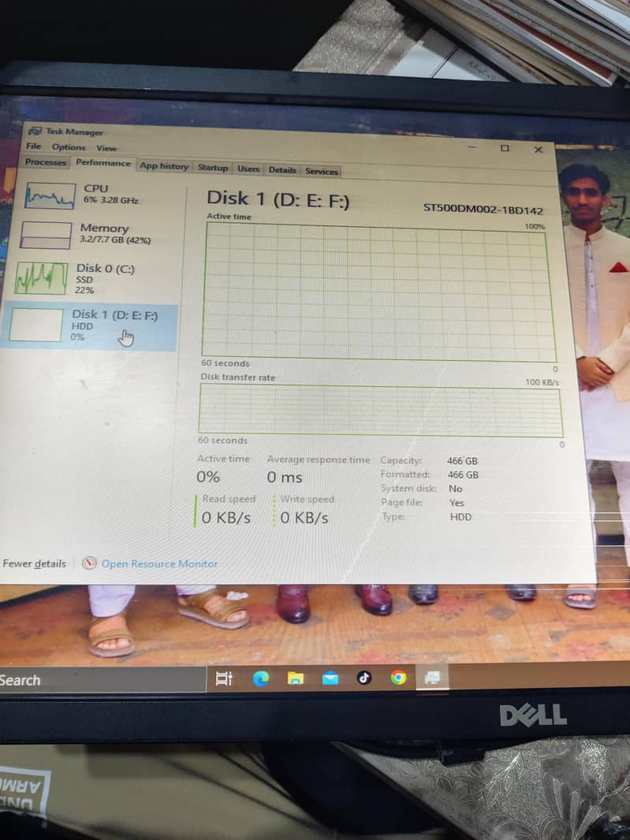This screenshot has height=840, width=630.
Task: Go to the Users tab
Action: click(x=248, y=169)
